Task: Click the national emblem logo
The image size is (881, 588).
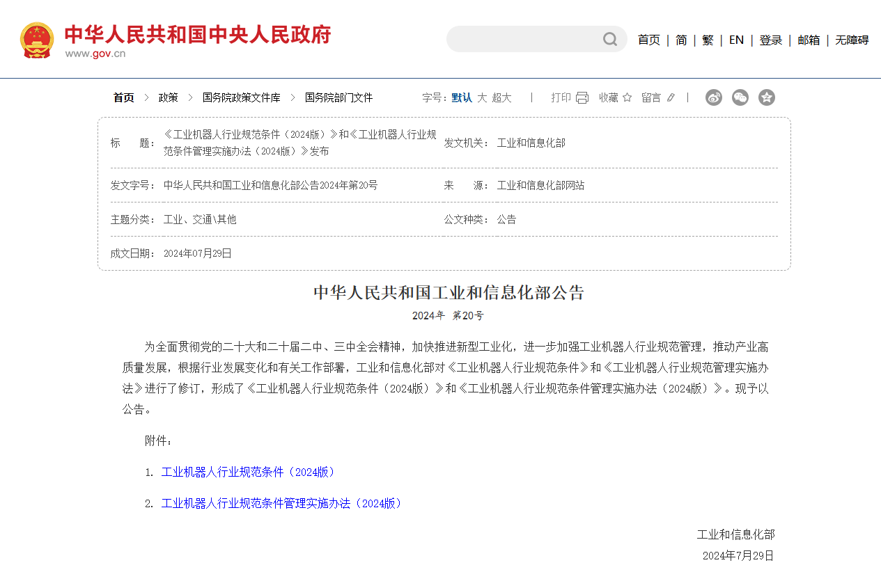Action: tap(37, 40)
